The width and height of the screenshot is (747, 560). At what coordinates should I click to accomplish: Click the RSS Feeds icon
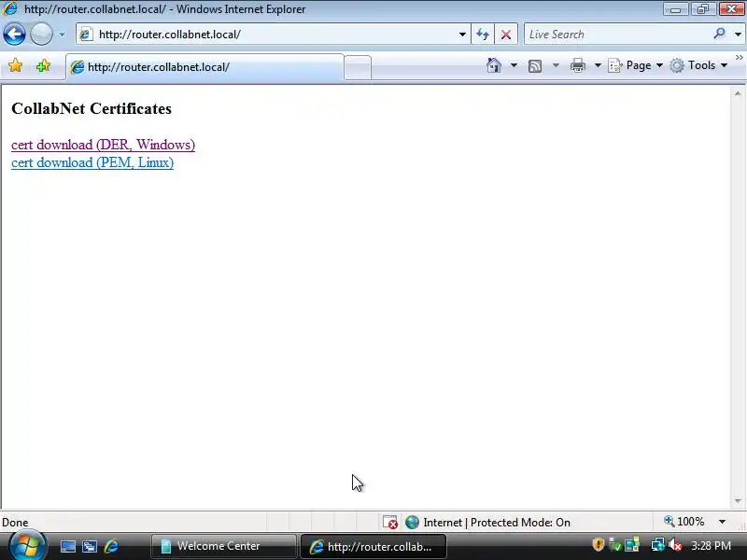click(x=535, y=65)
